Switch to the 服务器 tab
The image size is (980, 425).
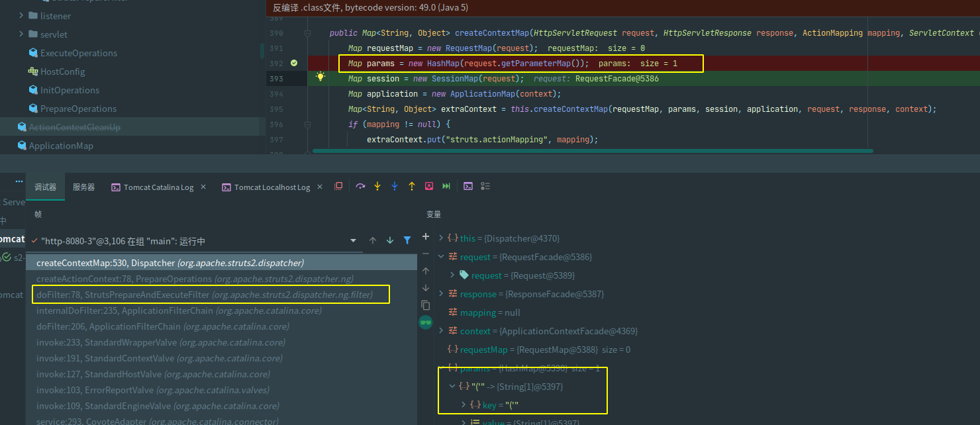click(83, 187)
